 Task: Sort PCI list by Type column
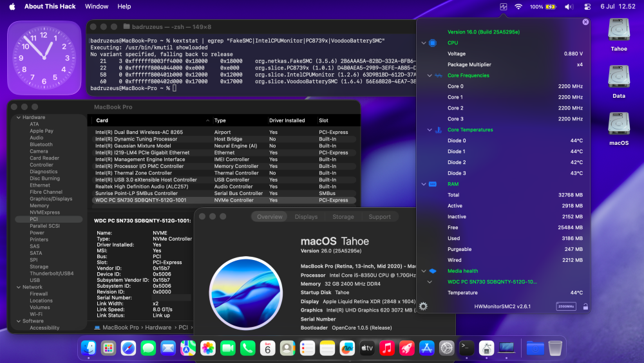(239, 120)
